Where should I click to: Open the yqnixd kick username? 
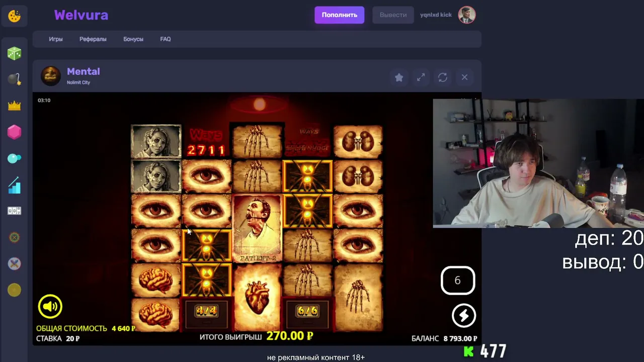point(436,15)
